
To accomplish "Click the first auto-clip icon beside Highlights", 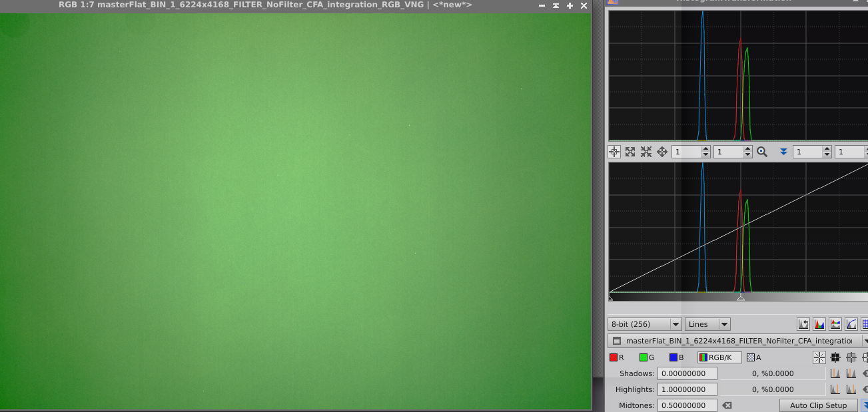I will (x=835, y=389).
